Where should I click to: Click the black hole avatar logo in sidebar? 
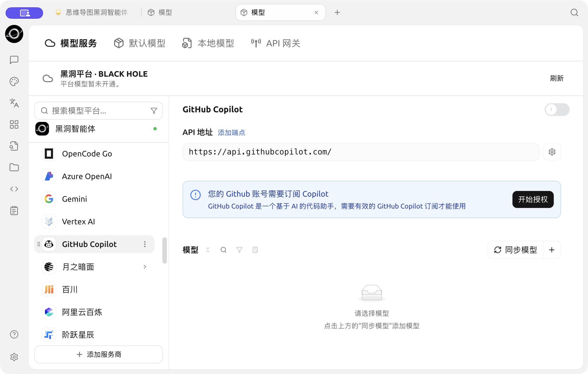point(14,34)
